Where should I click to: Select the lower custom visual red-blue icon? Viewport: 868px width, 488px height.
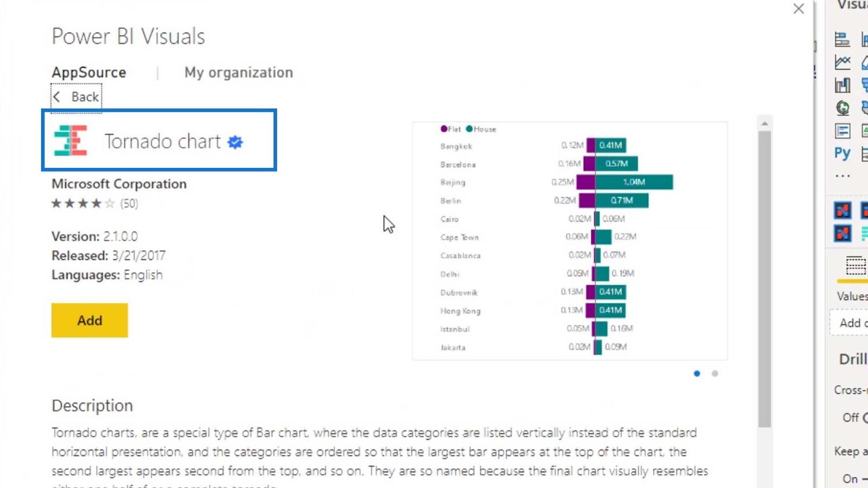pos(843,234)
